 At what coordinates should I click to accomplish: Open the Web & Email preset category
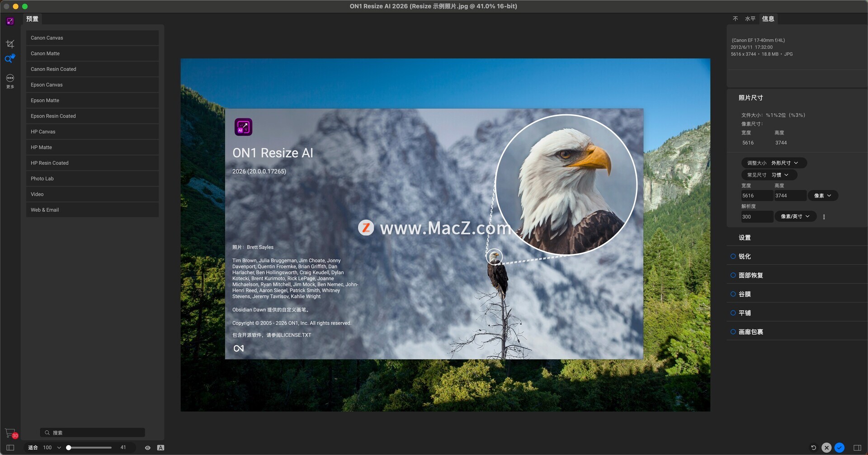(92, 210)
